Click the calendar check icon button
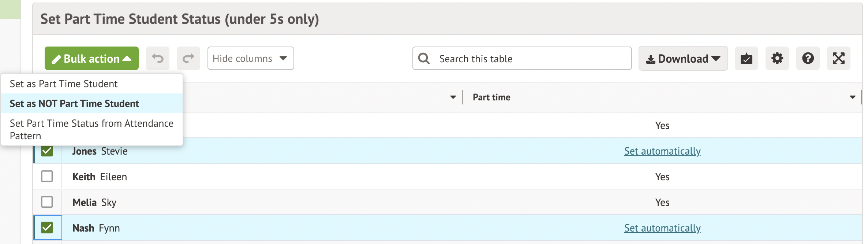 click(x=747, y=58)
